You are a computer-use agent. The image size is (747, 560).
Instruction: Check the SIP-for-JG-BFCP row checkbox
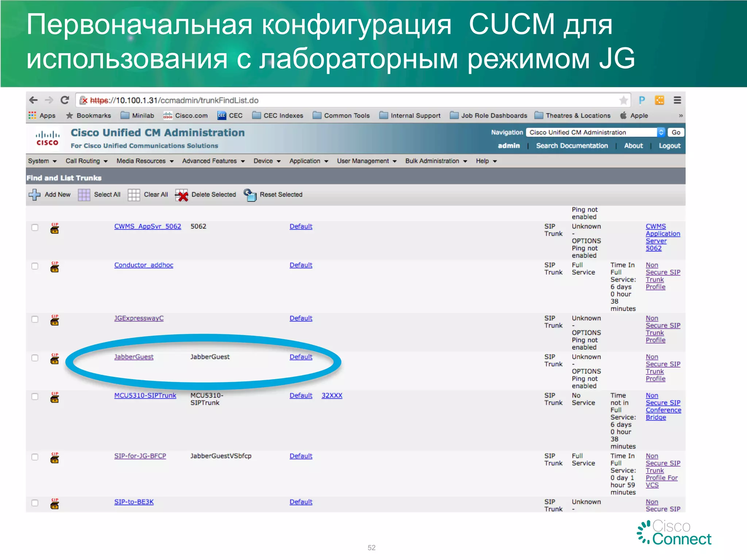click(35, 457)
